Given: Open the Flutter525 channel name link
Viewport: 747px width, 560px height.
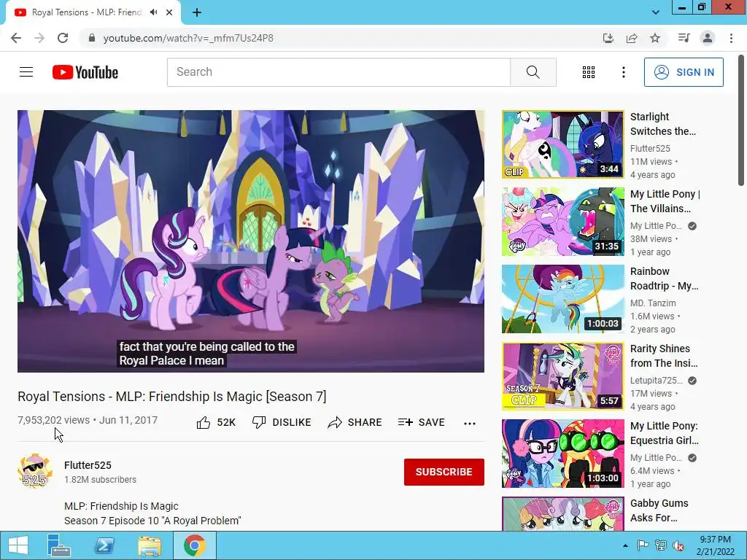Looking at the screenshot, I should (88, 465).
